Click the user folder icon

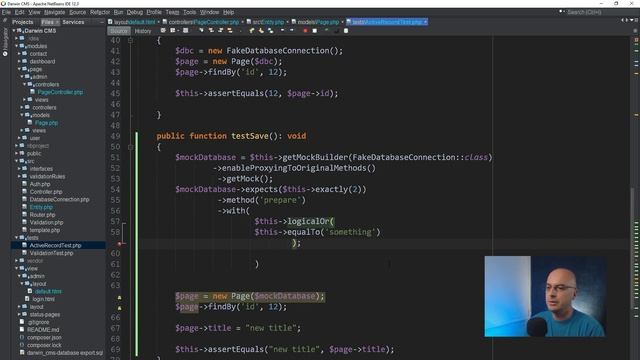click(x=24, y=138)
